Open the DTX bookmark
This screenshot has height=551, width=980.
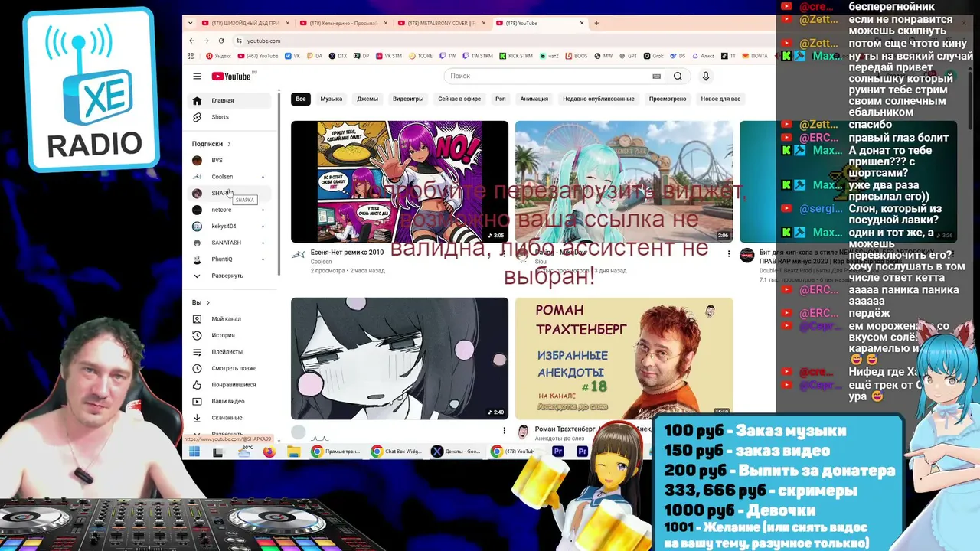click(338, 56)
